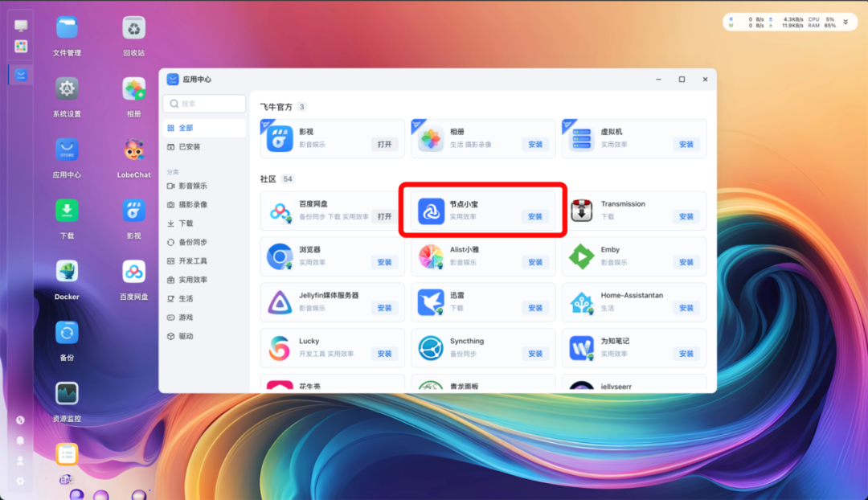Click the Home-Assistantan app icon
The width and height of the screenshot is (868, 500).
coord(582,302)
